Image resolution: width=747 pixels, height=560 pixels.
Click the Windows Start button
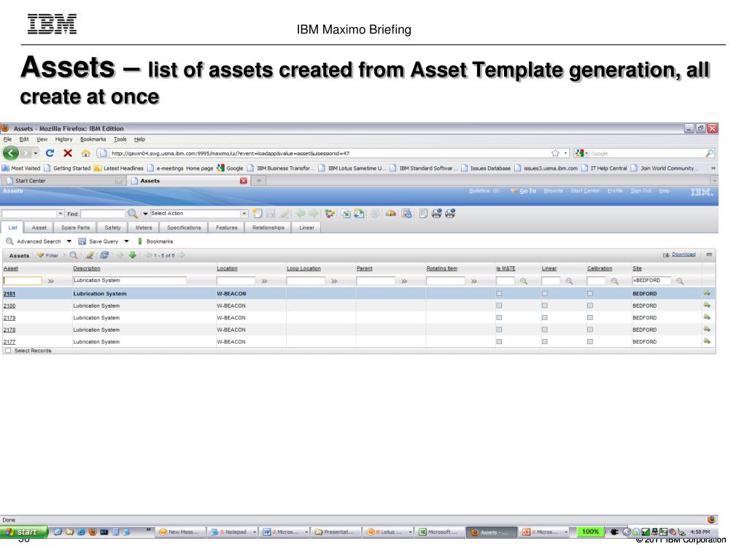[x=24, y=532]
